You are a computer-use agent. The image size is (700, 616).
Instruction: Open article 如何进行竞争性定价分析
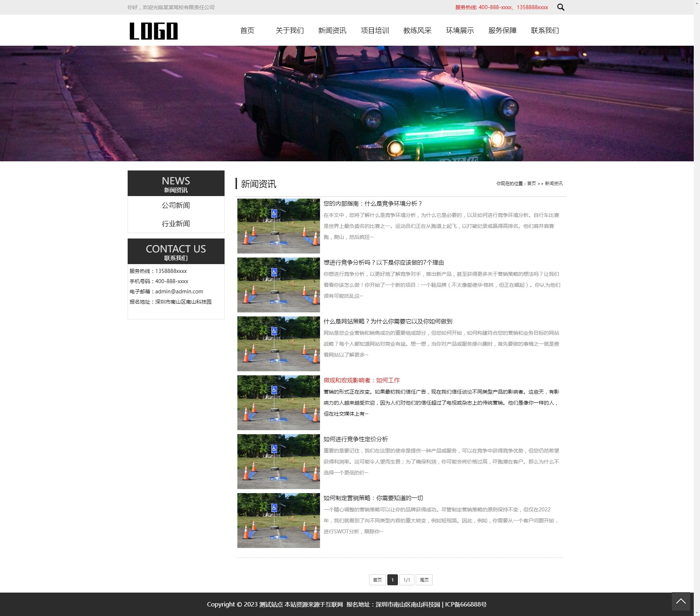point(355,439)
